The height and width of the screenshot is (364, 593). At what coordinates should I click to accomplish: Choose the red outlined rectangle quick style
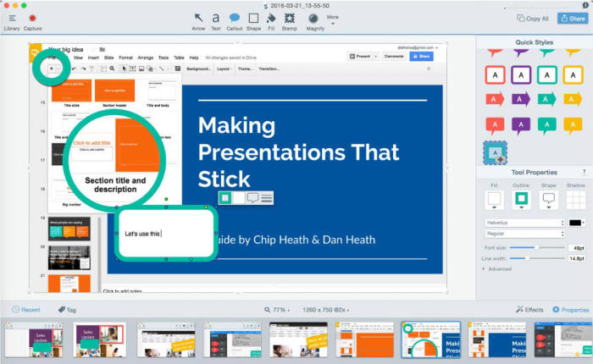tap(495, 74)
